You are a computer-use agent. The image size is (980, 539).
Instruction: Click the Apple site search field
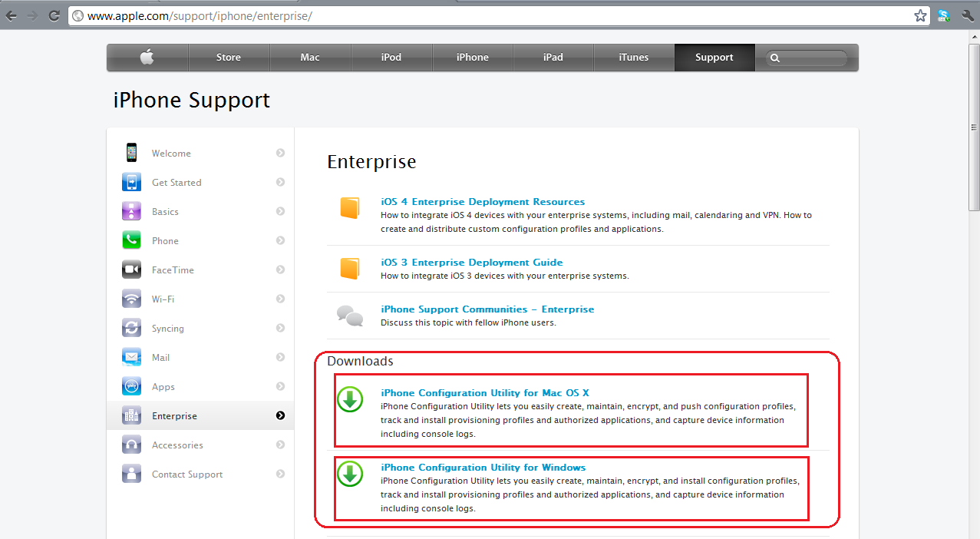806,58
